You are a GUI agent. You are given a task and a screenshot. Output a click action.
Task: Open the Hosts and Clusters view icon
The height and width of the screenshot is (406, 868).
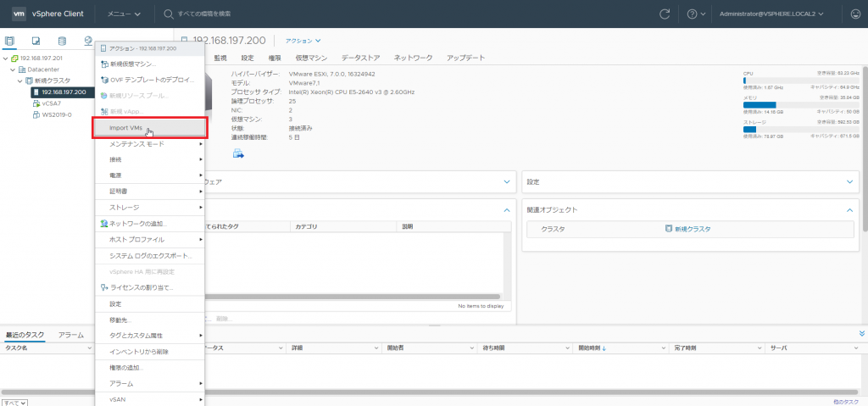point(9,41)
